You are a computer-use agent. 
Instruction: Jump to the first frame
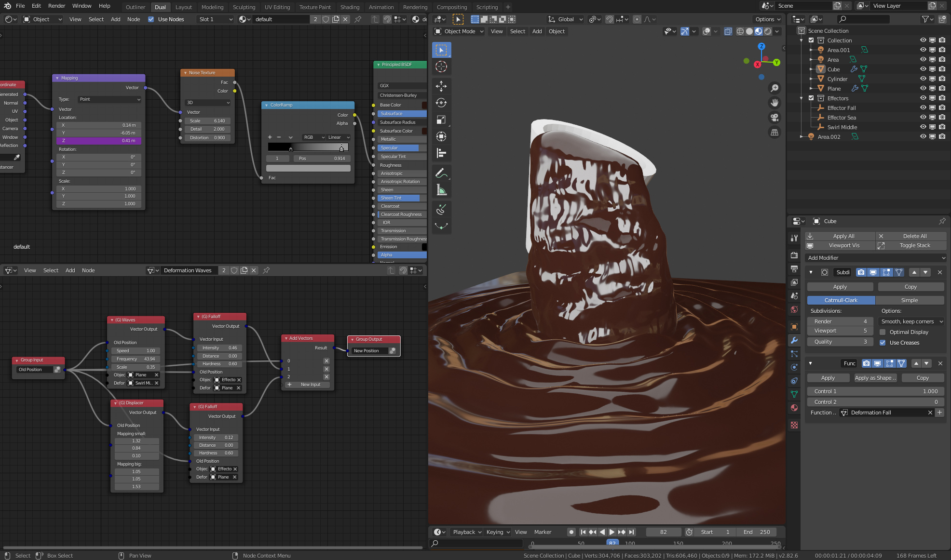pos(583,532)
